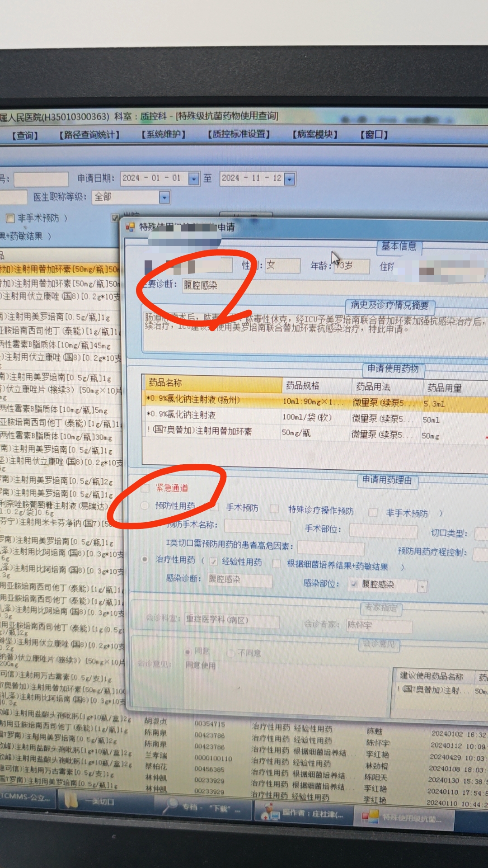Click doctor name 陈阳天 in the results table
The width and height of the screenshot is (488, 868).
pyautogui.click(x=376, y=777)
